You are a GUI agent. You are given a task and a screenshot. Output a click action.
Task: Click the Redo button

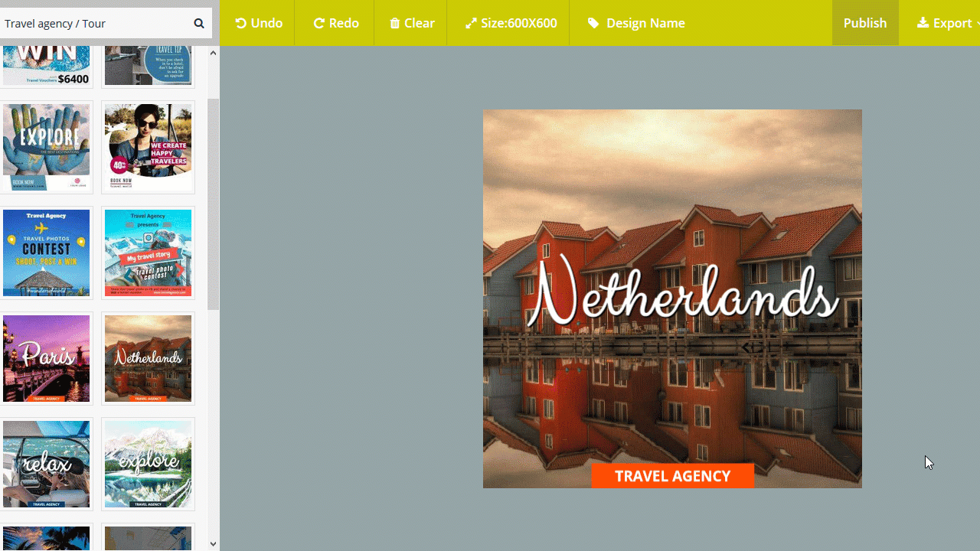pos(336,23)
